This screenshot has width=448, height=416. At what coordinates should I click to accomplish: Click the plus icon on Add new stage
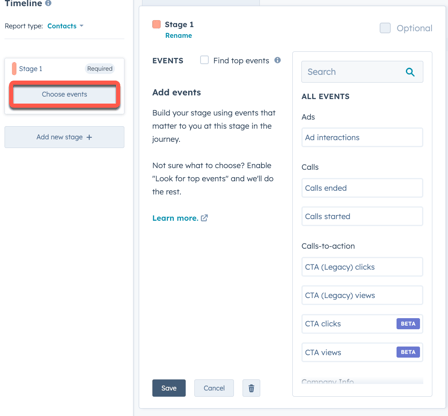coord(89,137)
